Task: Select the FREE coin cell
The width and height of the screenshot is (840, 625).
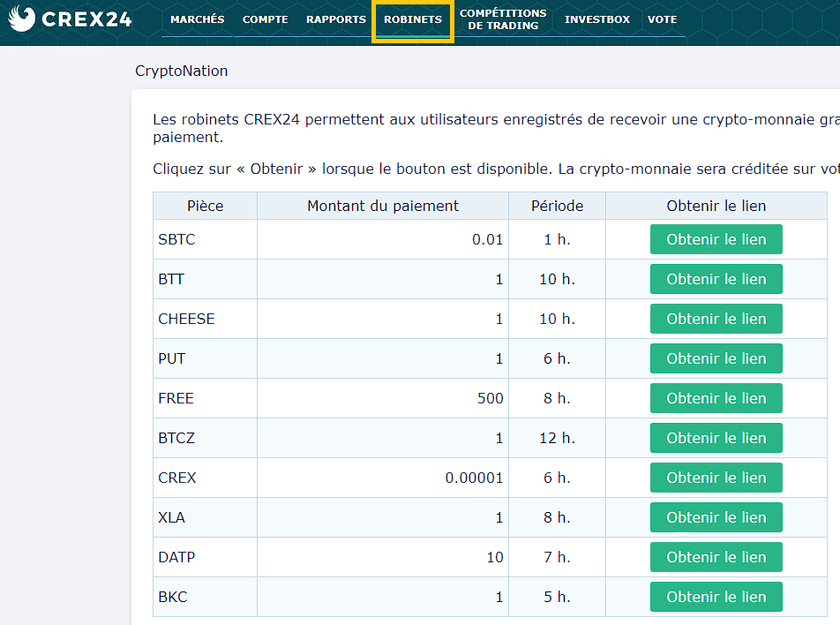Action: coord(206,398)
